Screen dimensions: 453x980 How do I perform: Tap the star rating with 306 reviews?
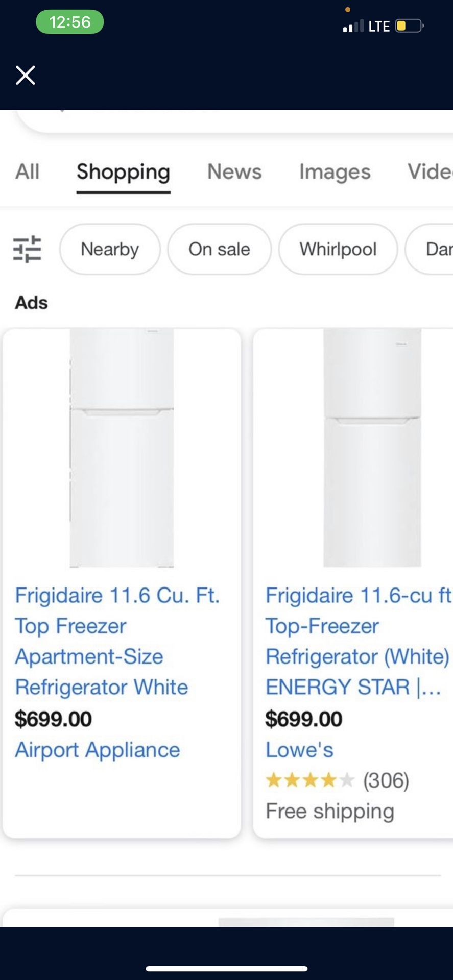coord(337,780)
